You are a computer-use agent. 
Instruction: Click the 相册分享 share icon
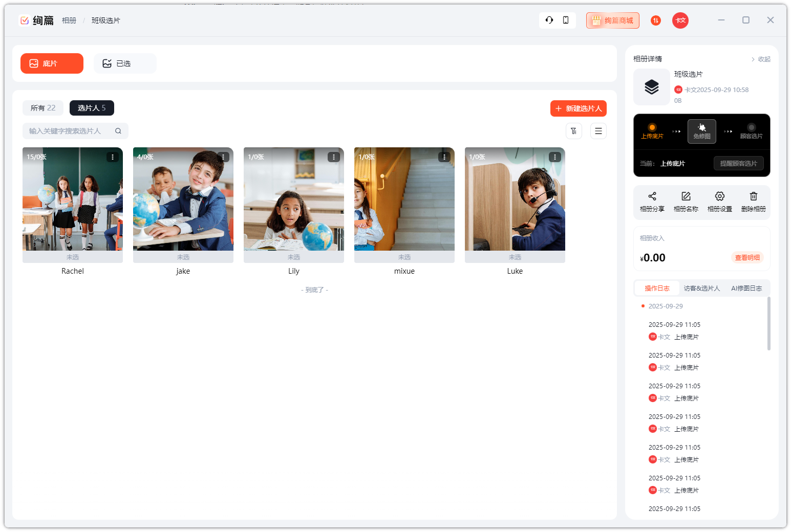click(652, 196)
